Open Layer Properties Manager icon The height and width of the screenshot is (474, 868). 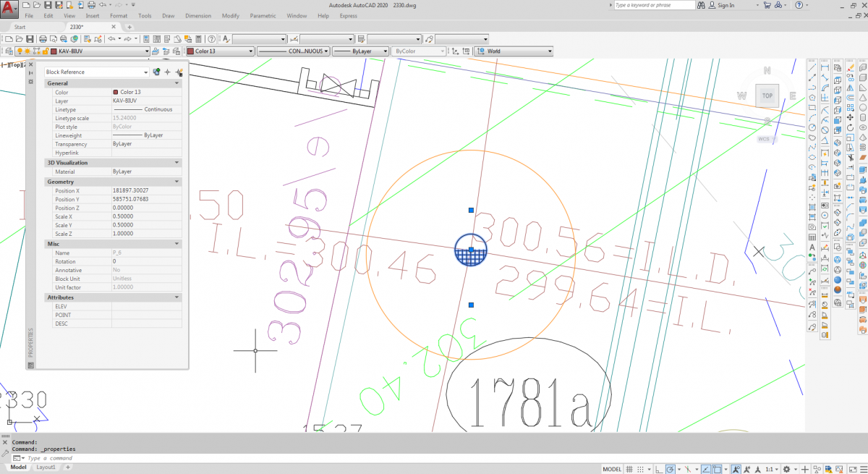[x=9, y=51]
